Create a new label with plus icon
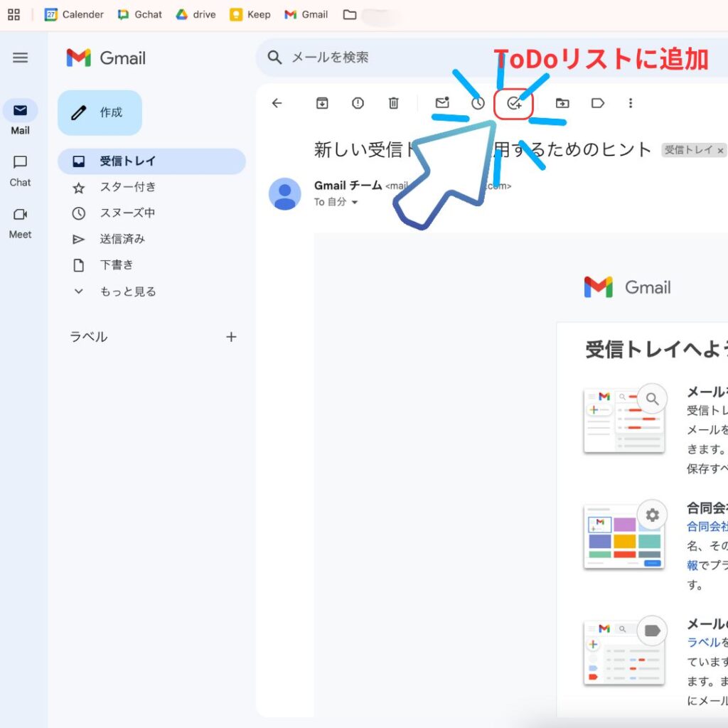Screen dimensions: 728x728 (231, 337)
